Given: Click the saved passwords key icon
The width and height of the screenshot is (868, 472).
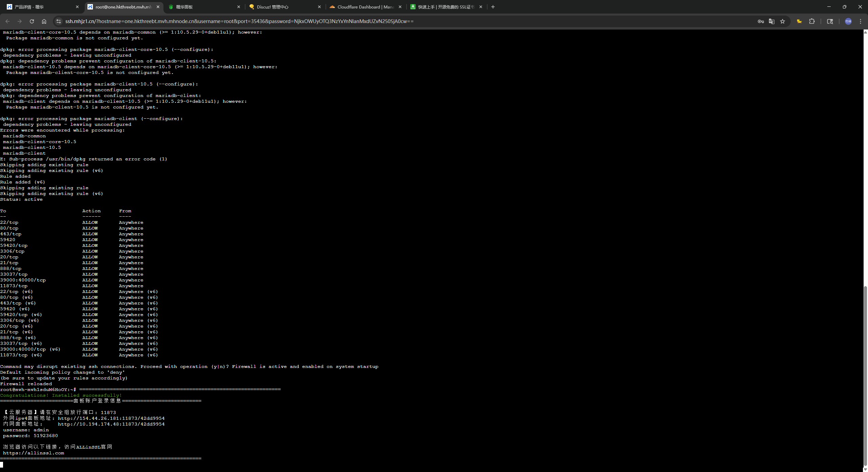Looking at the screenshot, I should (761, 21).
